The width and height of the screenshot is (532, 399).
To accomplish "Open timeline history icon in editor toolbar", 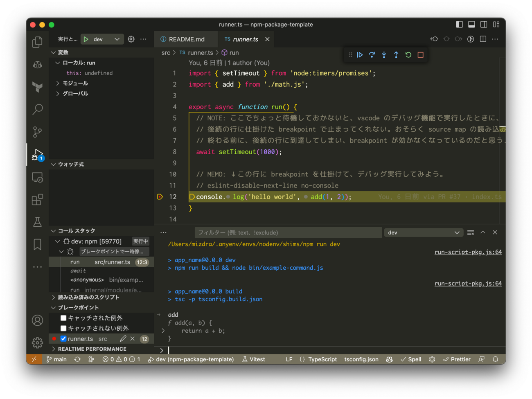I will click(x=471, y=39).
